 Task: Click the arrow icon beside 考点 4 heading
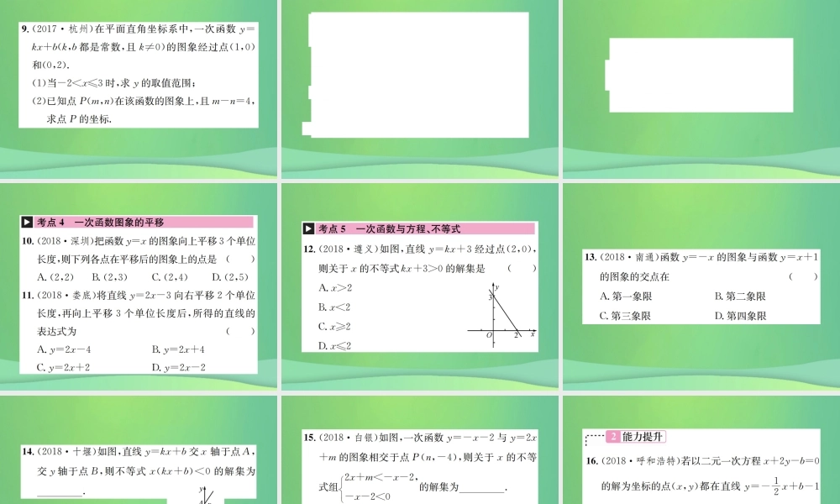point(27,223)
